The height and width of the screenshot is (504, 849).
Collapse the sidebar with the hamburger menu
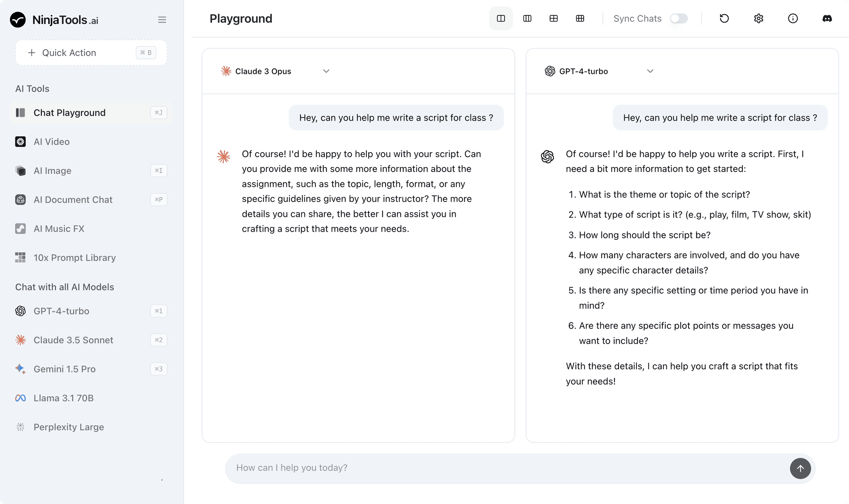click(162, 19)
